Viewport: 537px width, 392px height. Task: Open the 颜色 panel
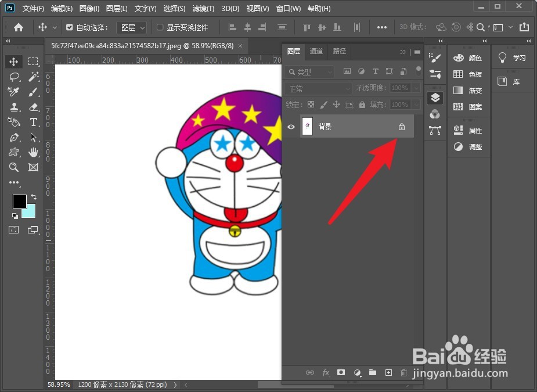[468, 58]
